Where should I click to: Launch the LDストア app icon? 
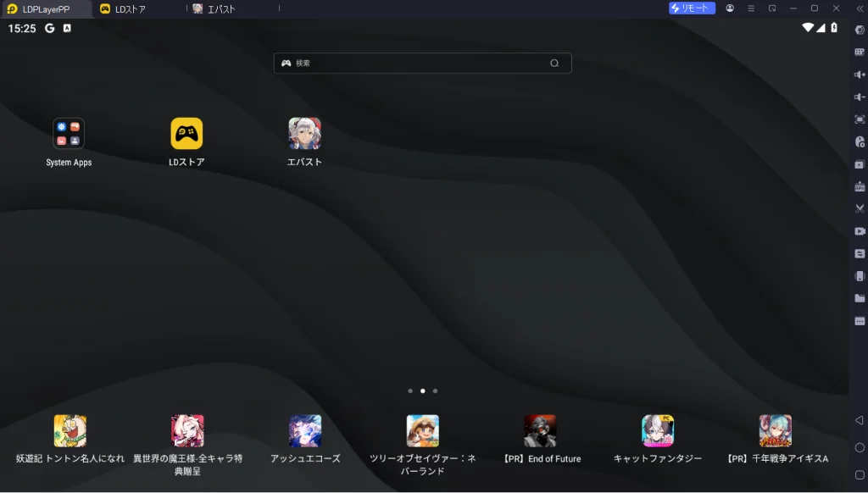tap(186, 133)
